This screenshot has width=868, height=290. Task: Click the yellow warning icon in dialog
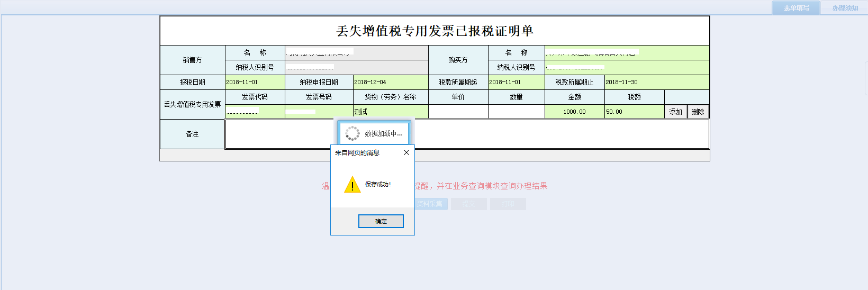coord(352,185)
